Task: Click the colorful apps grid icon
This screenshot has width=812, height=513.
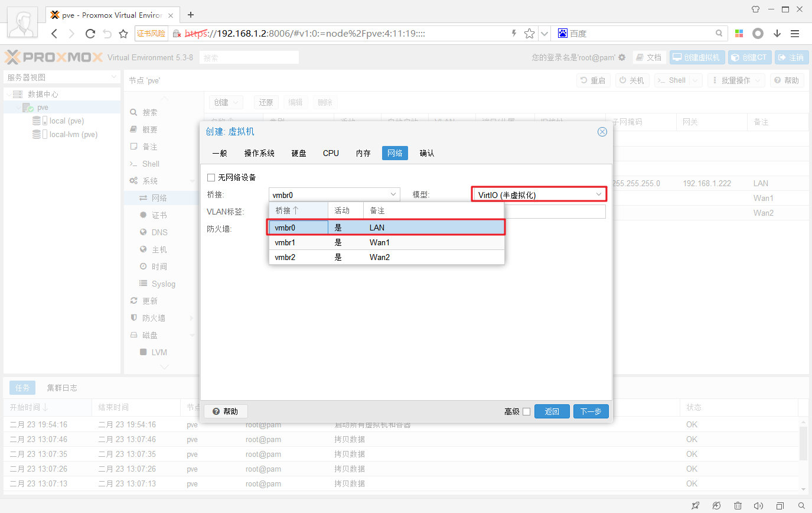Action: (x=739, y=34)
